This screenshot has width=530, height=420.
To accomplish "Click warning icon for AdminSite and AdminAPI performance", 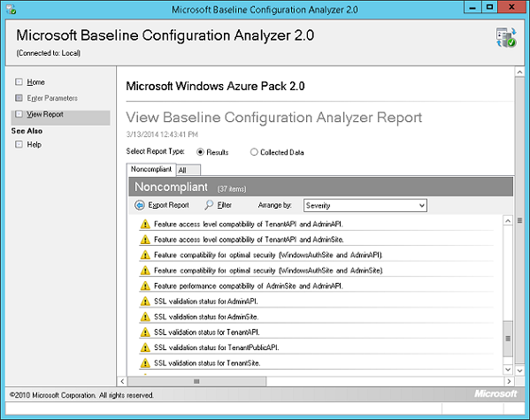I will point(145,286).
